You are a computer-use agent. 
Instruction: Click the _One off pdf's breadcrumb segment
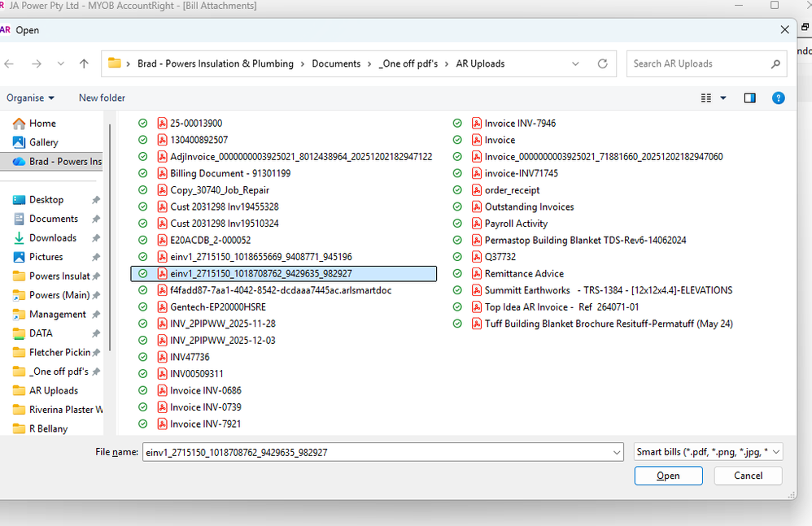point(407,63)
